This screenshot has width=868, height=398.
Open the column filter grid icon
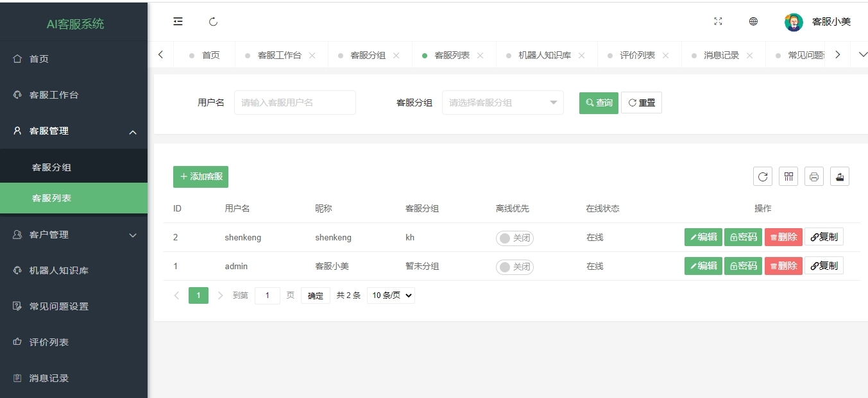788,177
